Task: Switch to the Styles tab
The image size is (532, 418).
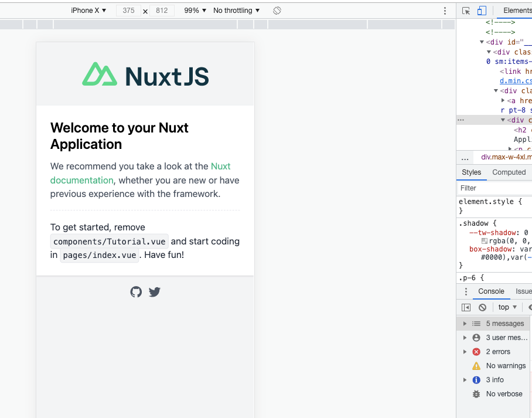Action: pos(471,172)
